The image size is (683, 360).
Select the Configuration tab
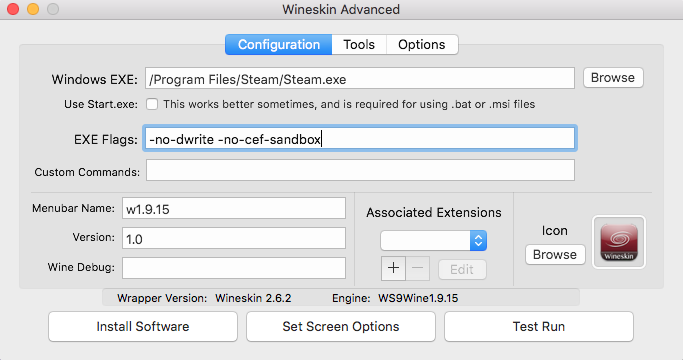point(279,44)
